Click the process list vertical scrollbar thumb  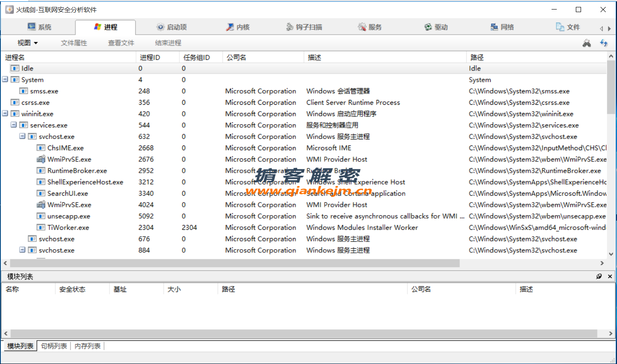[611, 87]
